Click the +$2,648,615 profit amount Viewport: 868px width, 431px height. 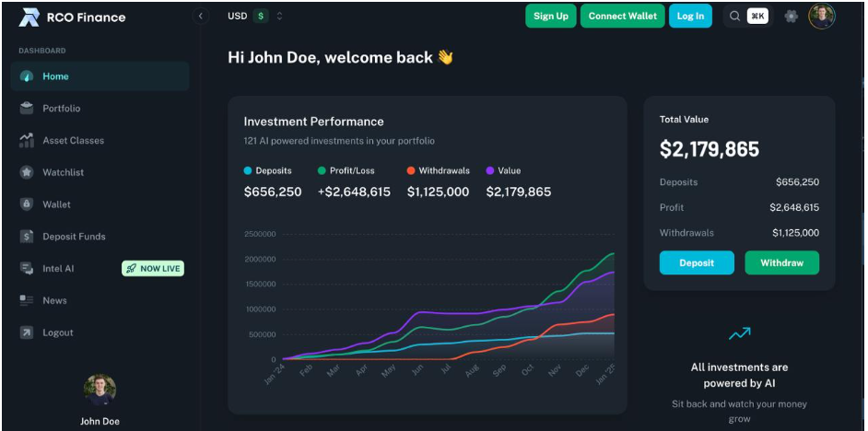354,192
